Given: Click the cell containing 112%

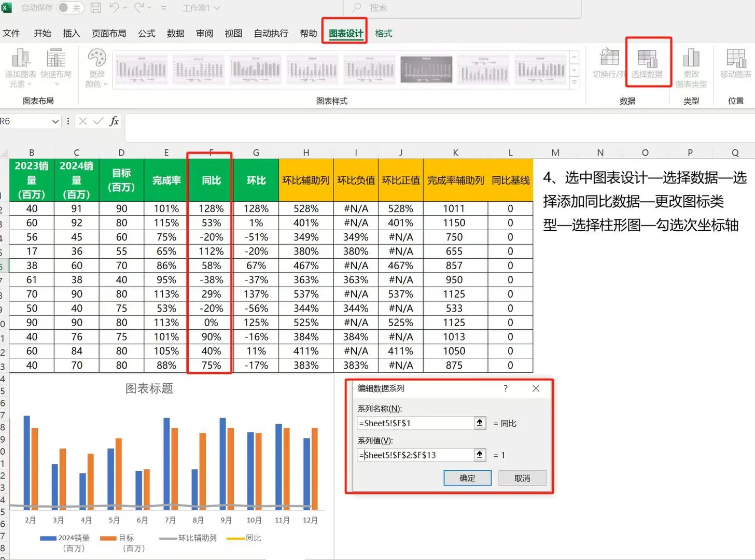Looking at the screenshot, I should pyautogui.click(x=211, y=251).
